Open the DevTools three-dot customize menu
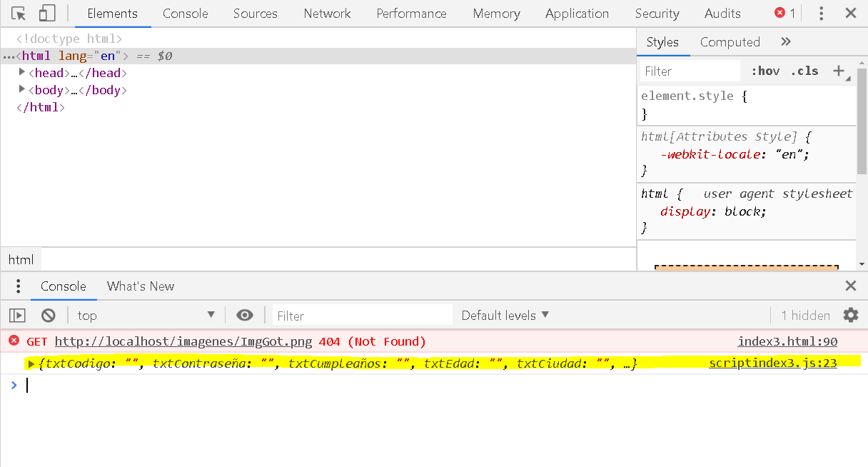The width and height of the screenshot is (868, 467). (822, 14)
